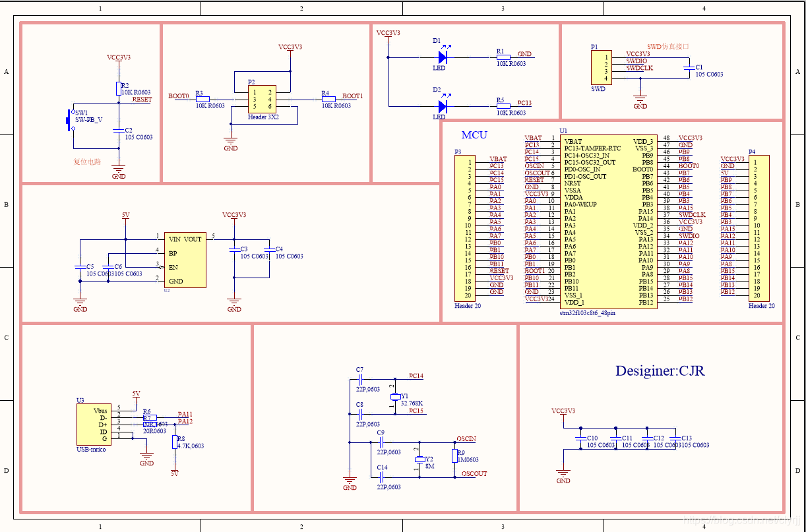
Task: Select the R9 1M resistor symbol
Action: coord(454,456)
